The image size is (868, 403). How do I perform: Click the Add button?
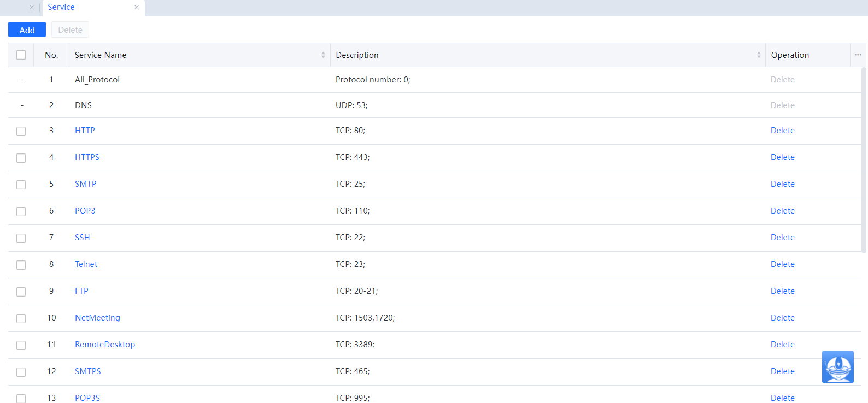pyautogui.click(x=27, y=30)
